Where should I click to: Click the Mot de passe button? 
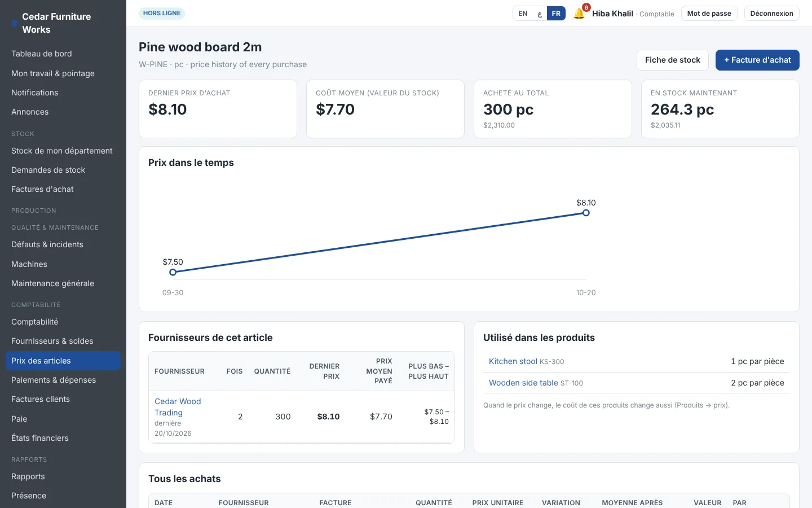(709, 14)
